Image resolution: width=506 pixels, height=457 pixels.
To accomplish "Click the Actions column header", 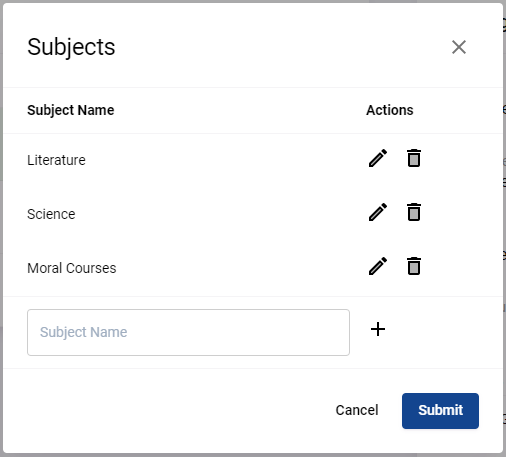I will coord(390,110).
